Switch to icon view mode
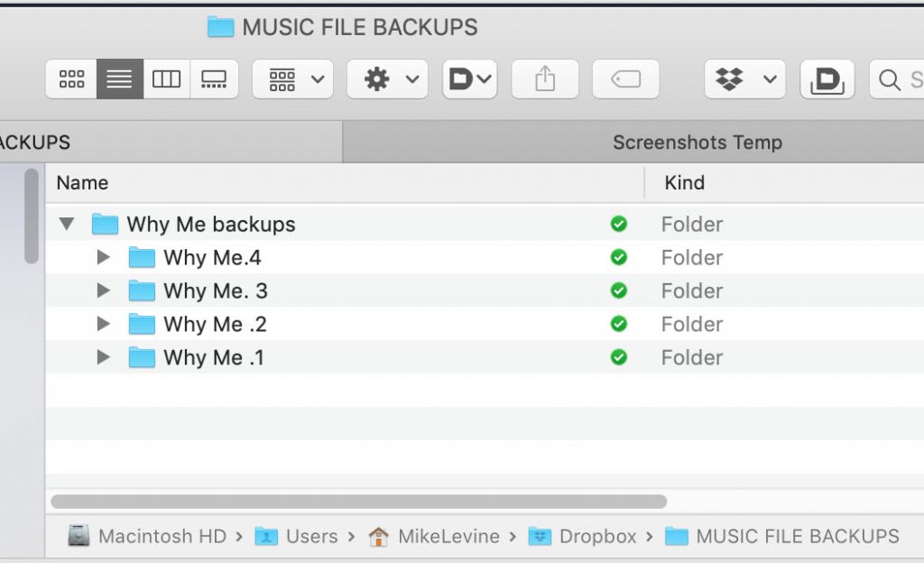The width and height of the screenshot is (924, 563). tap(71, 78)
